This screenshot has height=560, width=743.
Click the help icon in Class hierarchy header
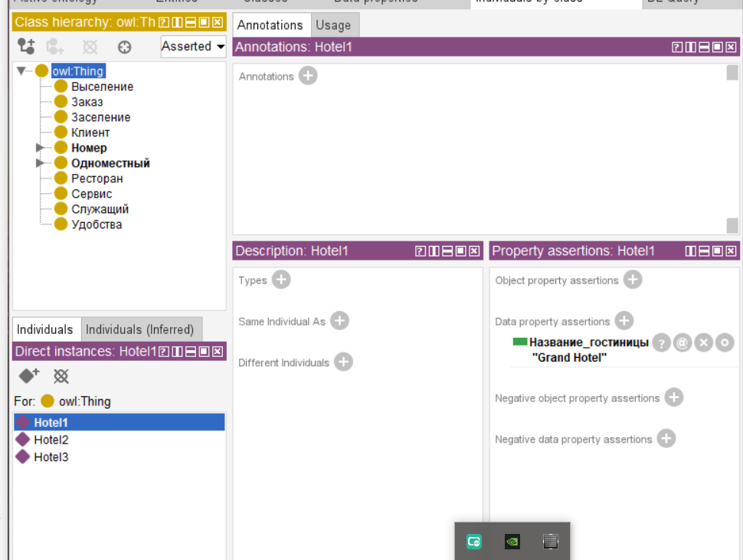click(x=163, y=22)
